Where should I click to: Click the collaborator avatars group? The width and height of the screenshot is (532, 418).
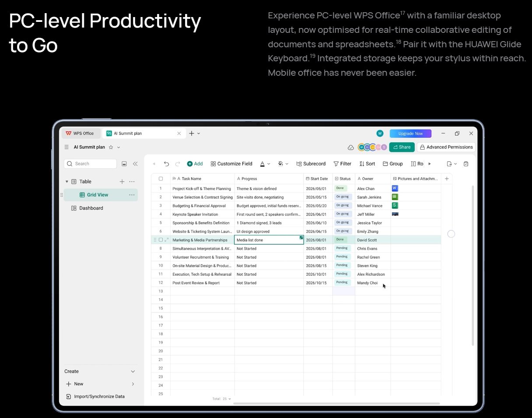click(372, 148)
